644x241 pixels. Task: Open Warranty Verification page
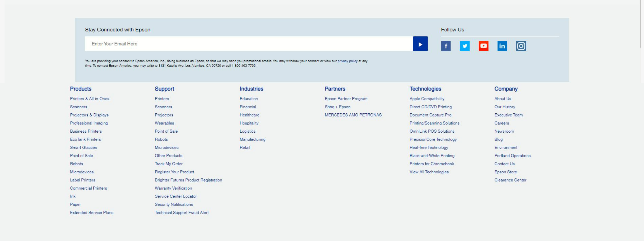tap(173, 188)
